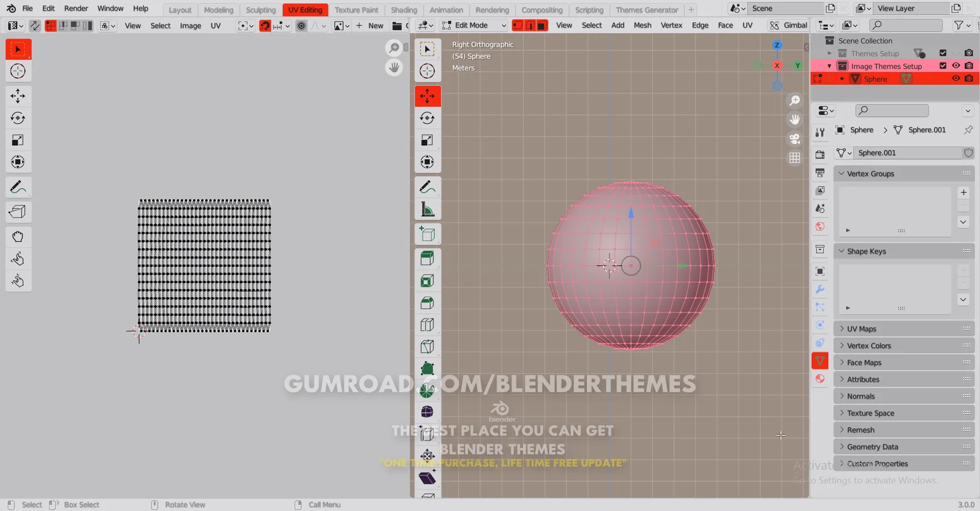
Task: Expand the Normals panel
Action: tap(904, 396)
